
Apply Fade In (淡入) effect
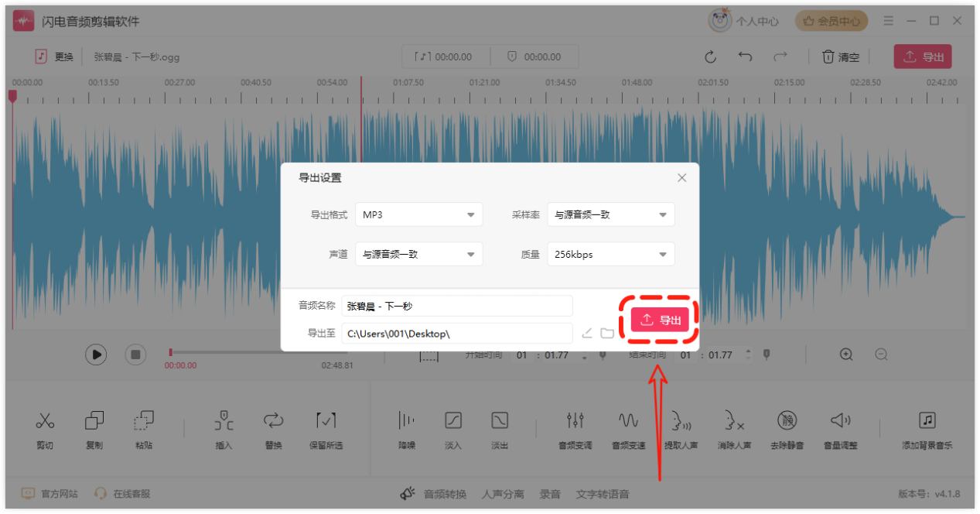[453, 430]
